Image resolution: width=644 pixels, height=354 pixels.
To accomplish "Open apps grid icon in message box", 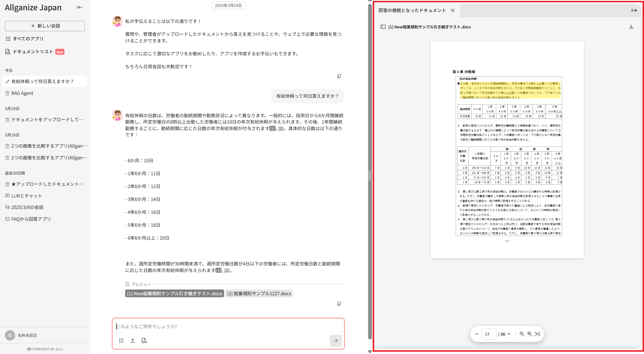I will click(x=121, y=341).
